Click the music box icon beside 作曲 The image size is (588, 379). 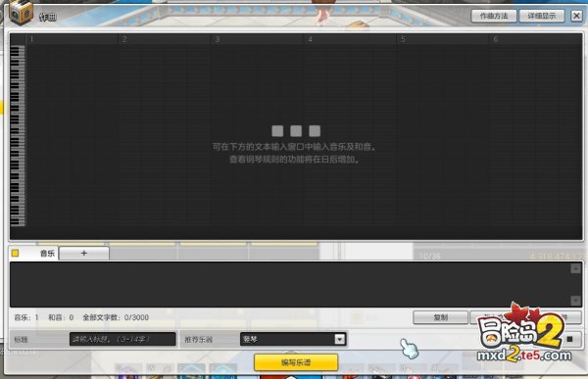(x=21, y=13)
